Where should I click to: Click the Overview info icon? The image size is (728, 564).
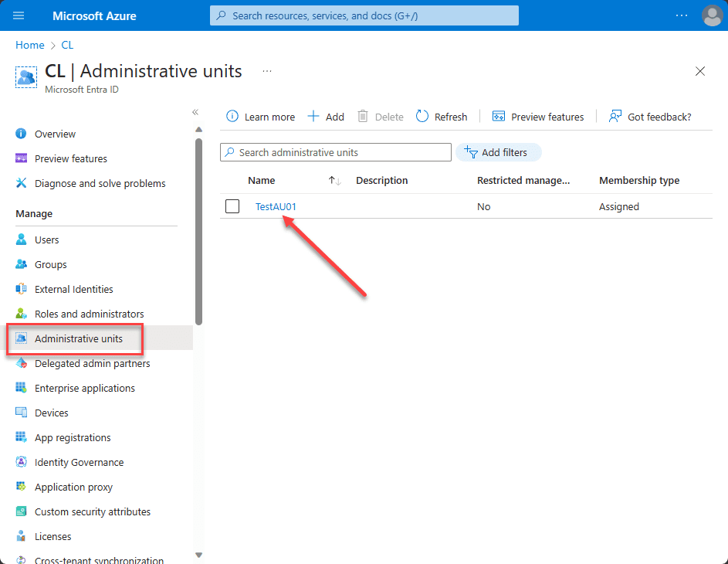click(x=21, y=134)
